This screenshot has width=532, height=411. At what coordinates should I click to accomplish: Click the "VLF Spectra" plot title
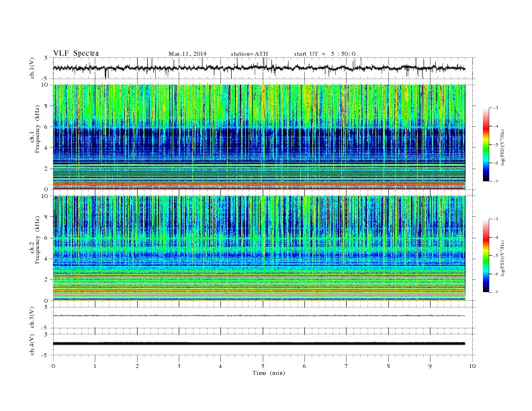[x=76, y=53]
